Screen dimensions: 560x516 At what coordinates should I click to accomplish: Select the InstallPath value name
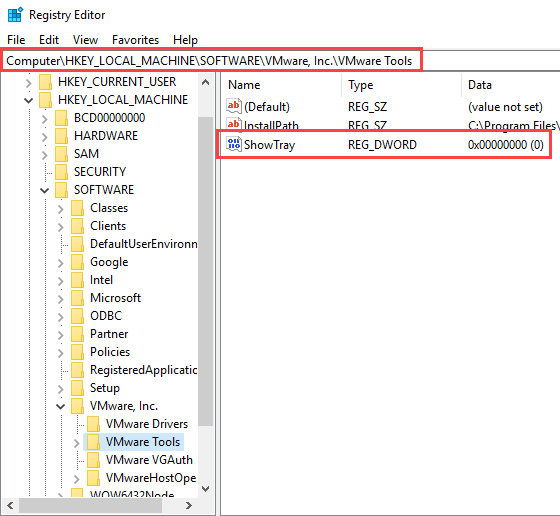(271, 125)
